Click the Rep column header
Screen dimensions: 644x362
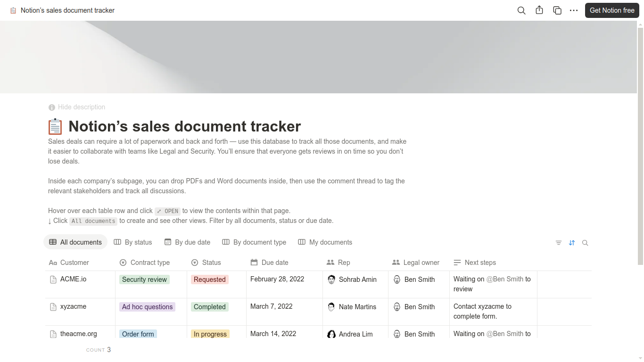[x=355, y=263]
